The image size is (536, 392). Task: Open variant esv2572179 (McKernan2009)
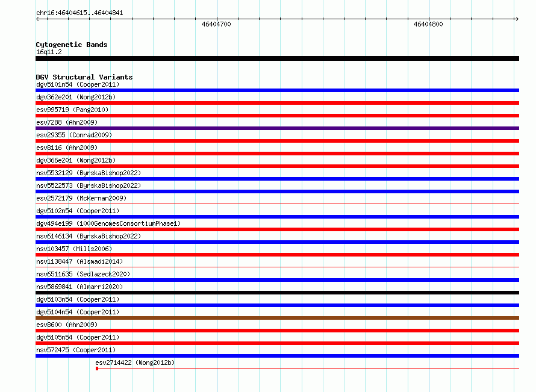81,198
